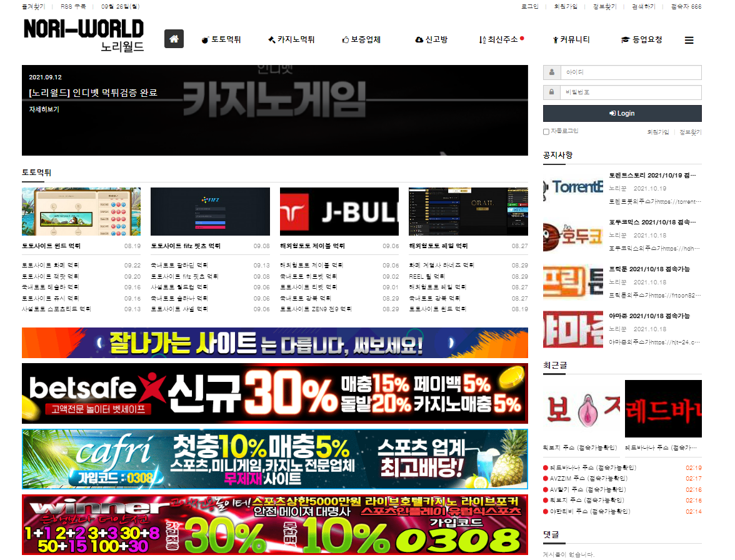This screenshot has height=560, width=735.
Task: Click the NORI-WORLD site logo
Action: 84,35
